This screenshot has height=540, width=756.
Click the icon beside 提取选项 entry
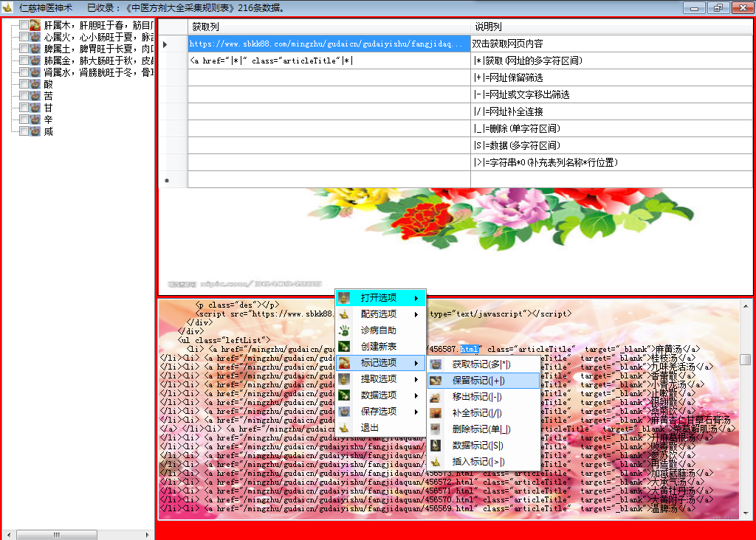[344, 379]
